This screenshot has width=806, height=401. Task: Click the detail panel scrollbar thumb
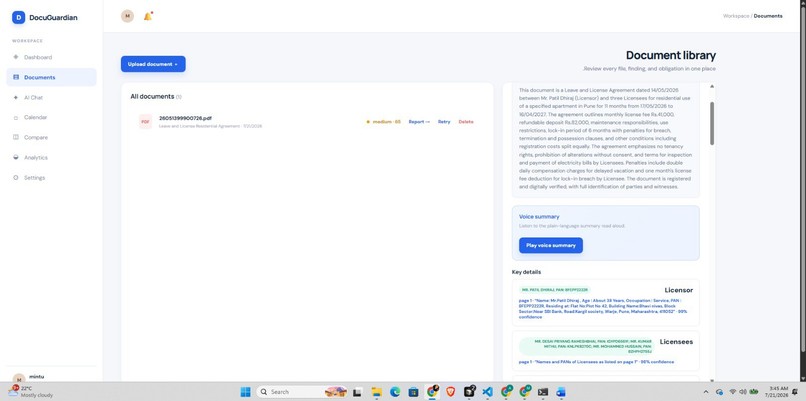712,123
